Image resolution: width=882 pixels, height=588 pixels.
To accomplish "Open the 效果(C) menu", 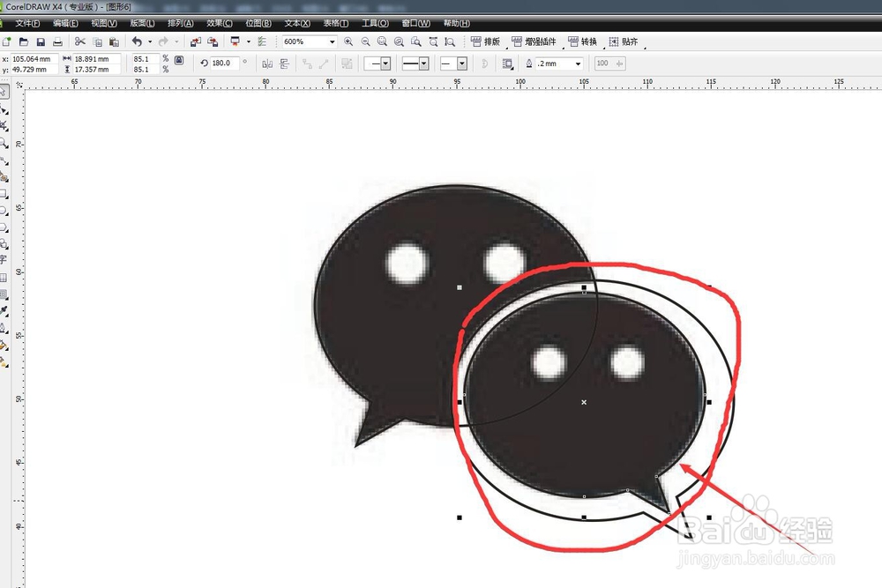I will click(220, 23).
